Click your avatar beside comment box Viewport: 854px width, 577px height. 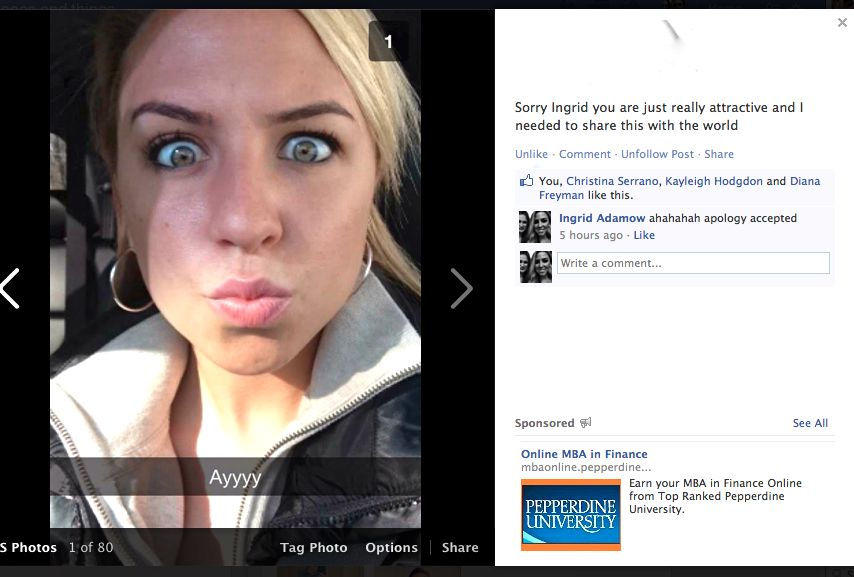(535, 266)
